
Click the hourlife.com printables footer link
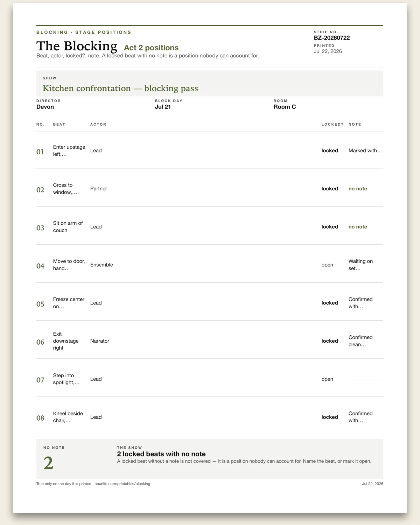pos(122,484)
